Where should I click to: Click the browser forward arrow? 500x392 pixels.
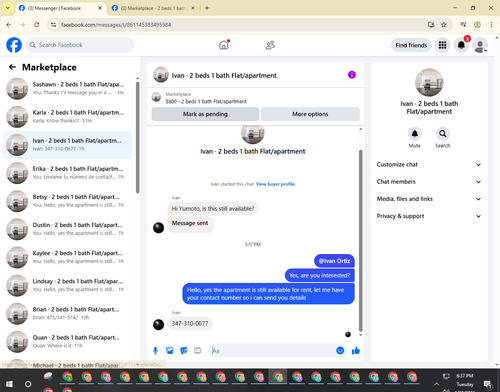(x=22, y=25)
